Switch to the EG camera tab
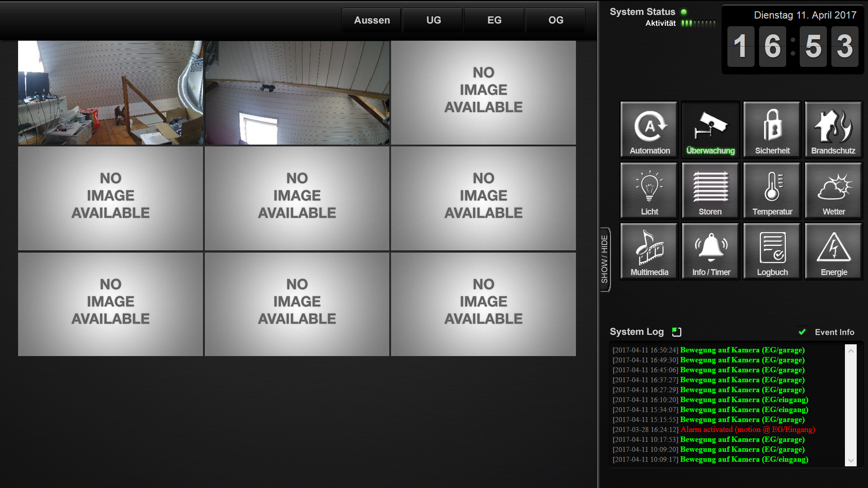 [x=494, y=20]
